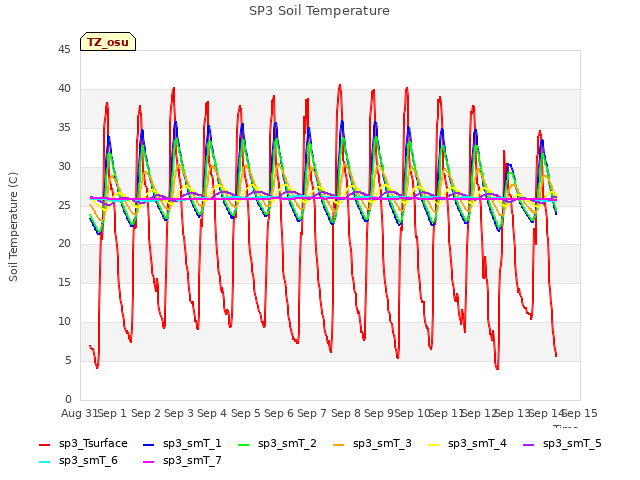Click the sp3_smT_7 legend label

coord(192,460)
